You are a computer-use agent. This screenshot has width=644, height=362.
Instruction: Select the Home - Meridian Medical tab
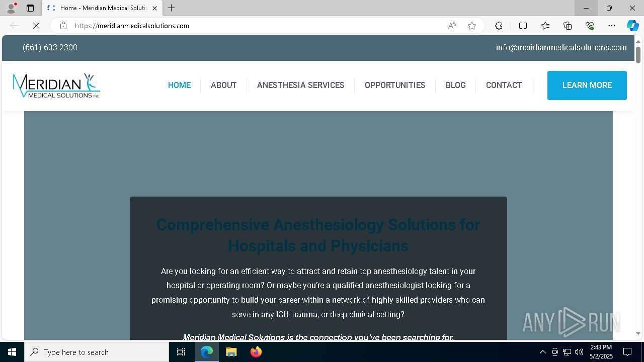pos(102,8)
